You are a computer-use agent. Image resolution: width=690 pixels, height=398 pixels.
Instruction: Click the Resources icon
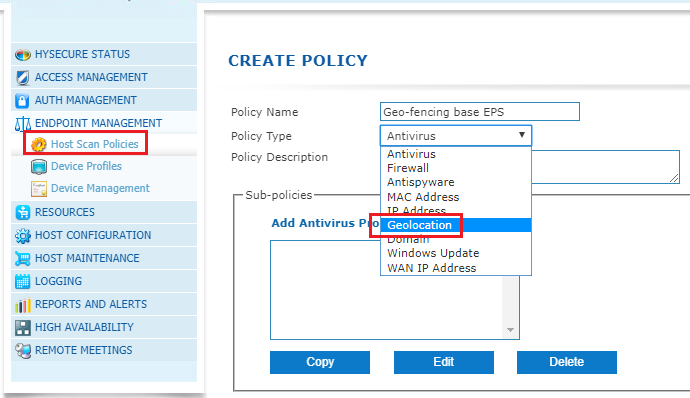(x=22, y=212)
